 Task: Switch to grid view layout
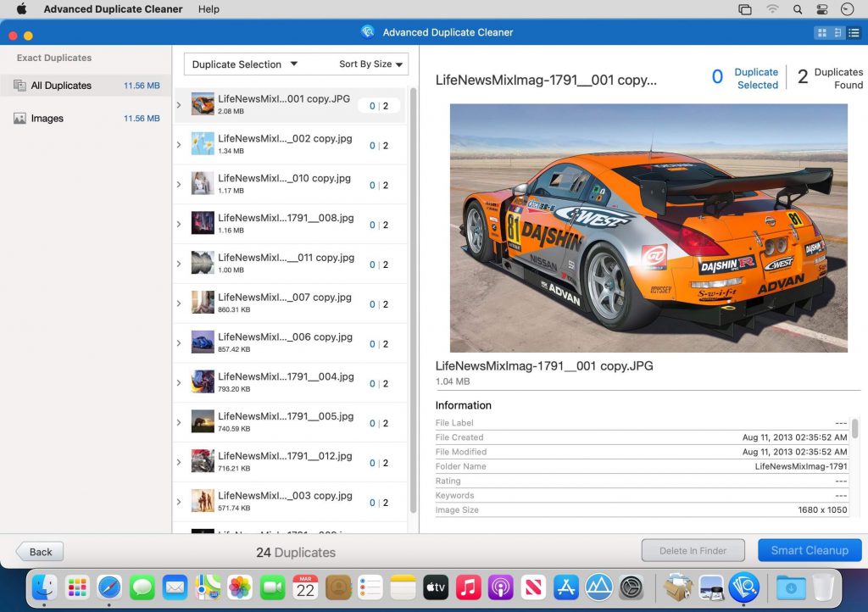[821, 32]
